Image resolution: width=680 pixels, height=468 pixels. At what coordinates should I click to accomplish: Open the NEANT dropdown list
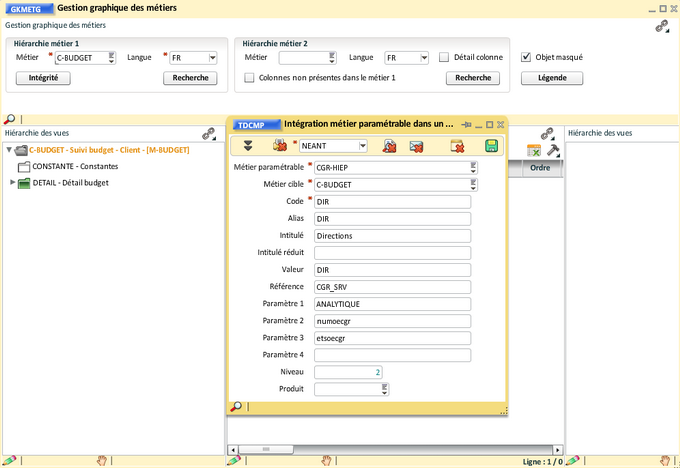pos(361,146)
